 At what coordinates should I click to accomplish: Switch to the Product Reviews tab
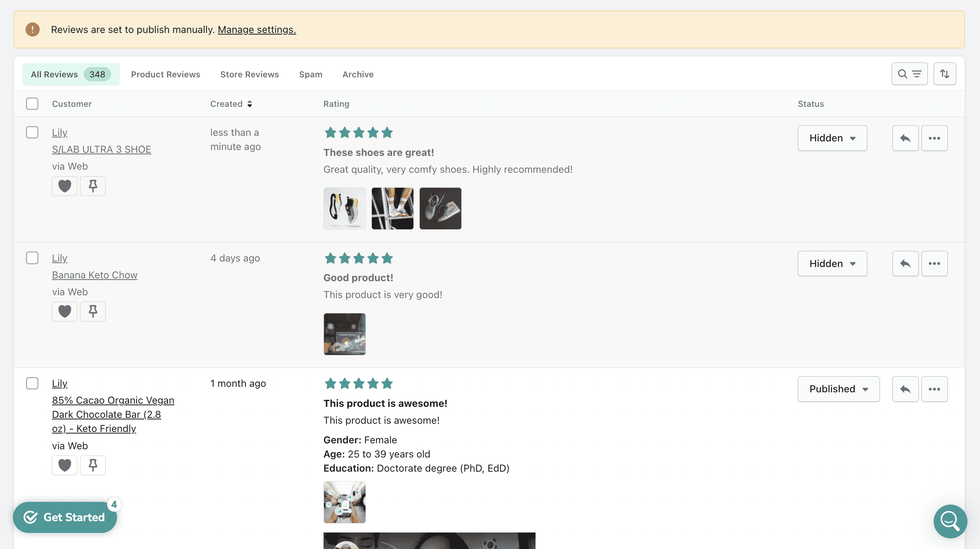165,74
